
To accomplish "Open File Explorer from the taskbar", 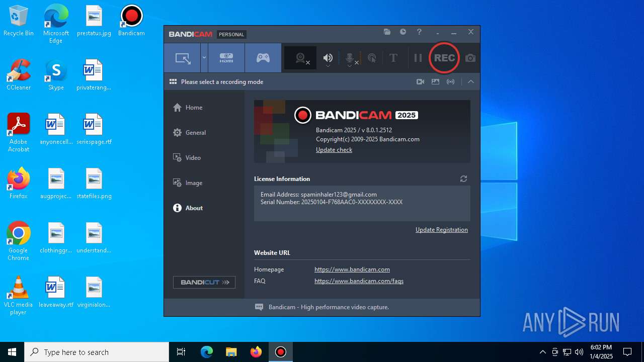I will pyautogui.click(x=231, y=352).
